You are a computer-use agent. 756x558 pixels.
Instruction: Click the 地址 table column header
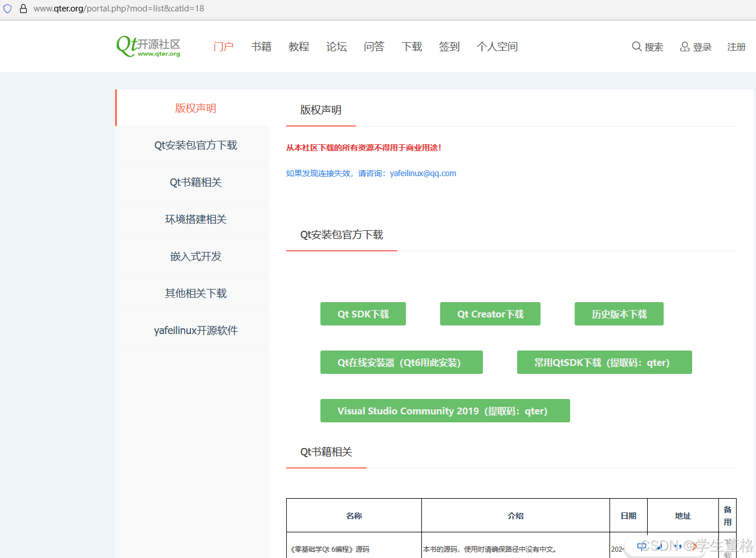(x=683, y=516)
